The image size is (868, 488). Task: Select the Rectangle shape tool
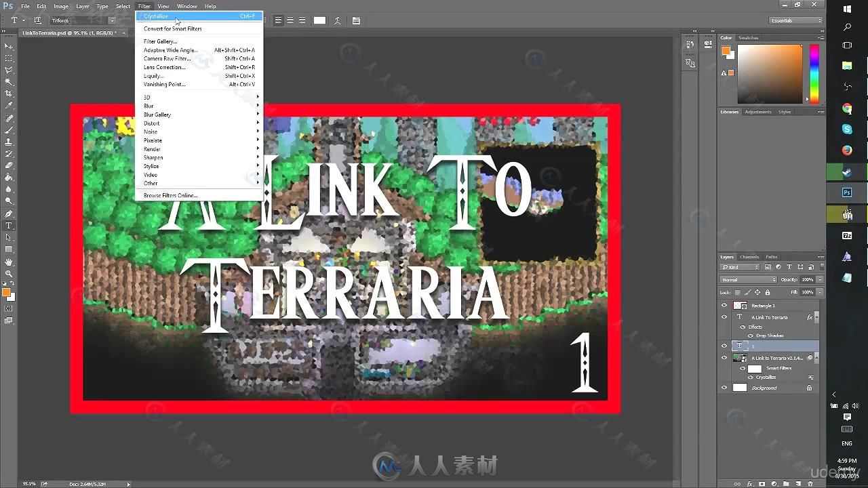(9, 249)
